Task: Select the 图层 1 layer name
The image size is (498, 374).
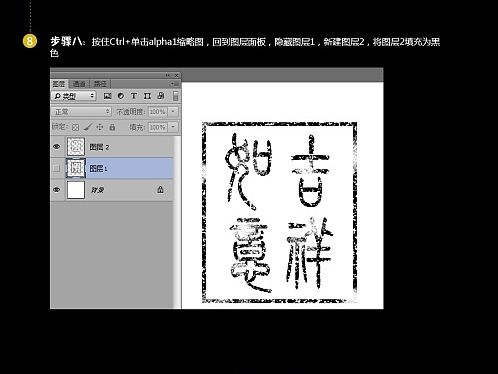Action: (x=98, y=169)
